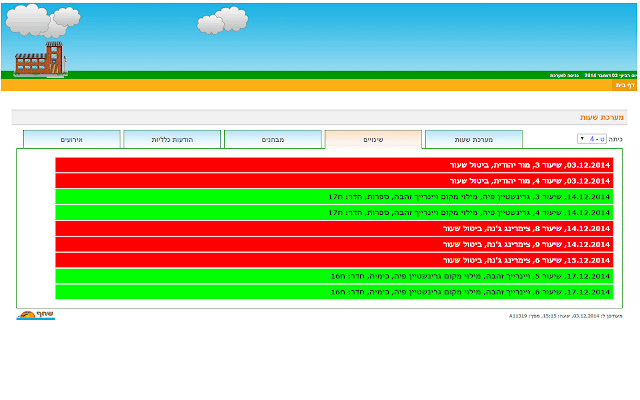Select 14.12.2014 lesson 9 cancellation row
This screenshot has width=640, height=400.
tap(334, 244)
